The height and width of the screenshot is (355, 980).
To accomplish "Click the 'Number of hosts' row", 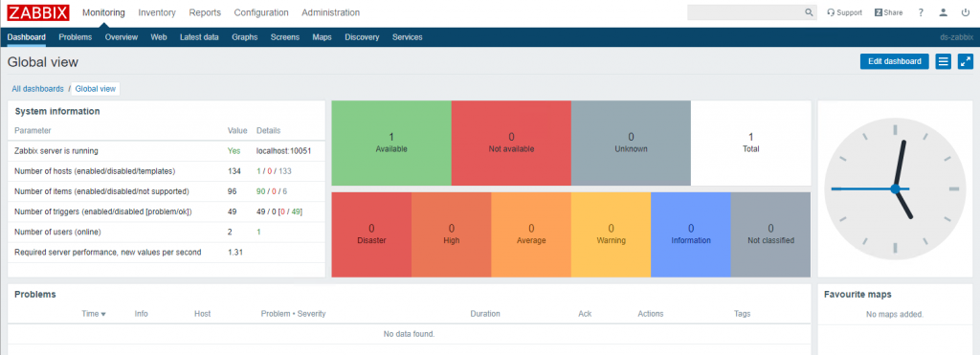I will pyautogui.click(x=167, y=171).
